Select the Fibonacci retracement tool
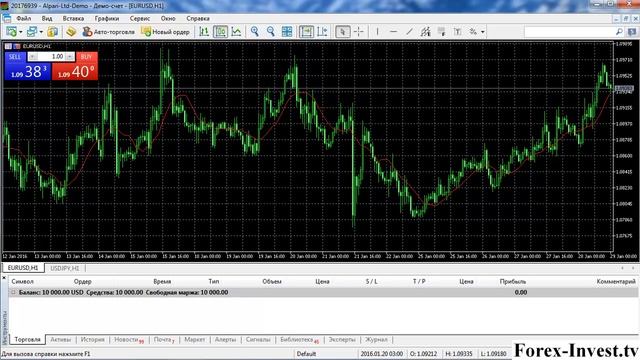 point(441,31)
